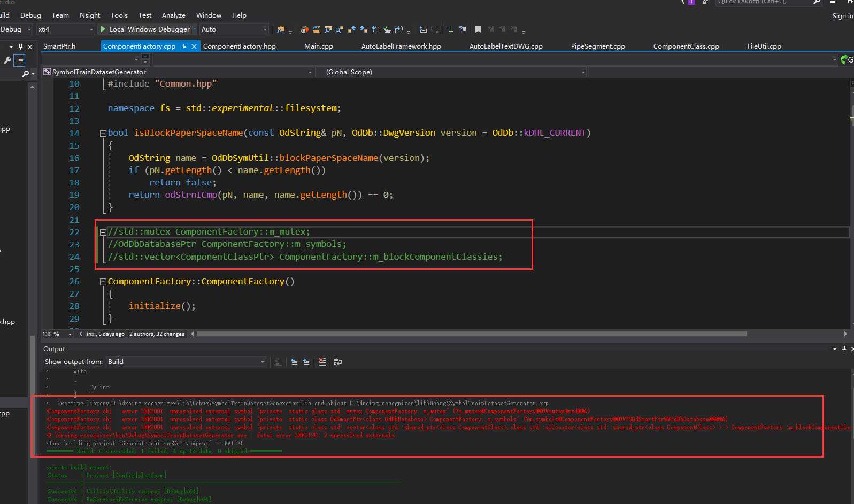This screenshot has height=504, width=854.
Task: Toggle a bookmark on the current line
Action: [x=478, y=29]
